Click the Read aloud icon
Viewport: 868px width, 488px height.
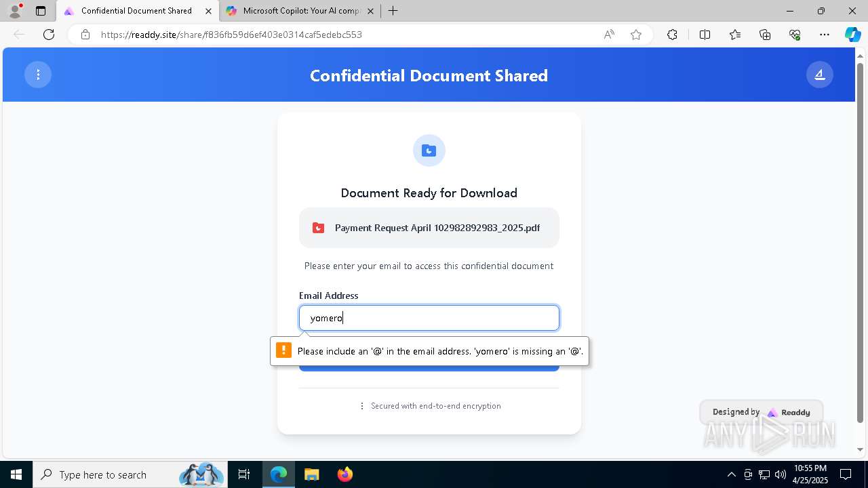click(609, 35)
